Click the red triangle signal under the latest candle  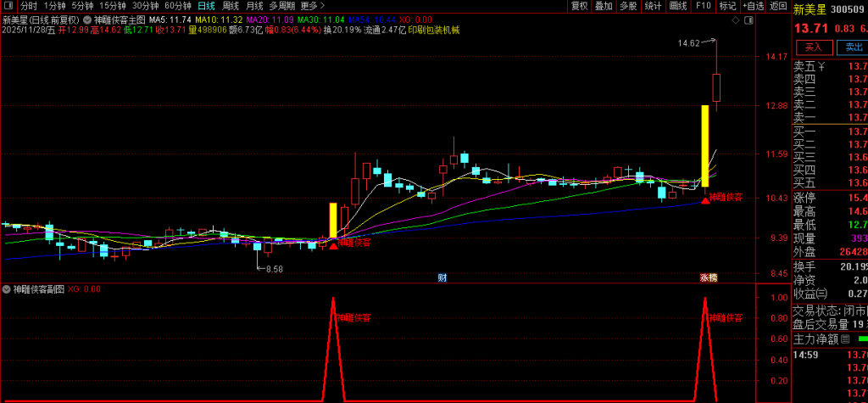[x=705, y=199]
